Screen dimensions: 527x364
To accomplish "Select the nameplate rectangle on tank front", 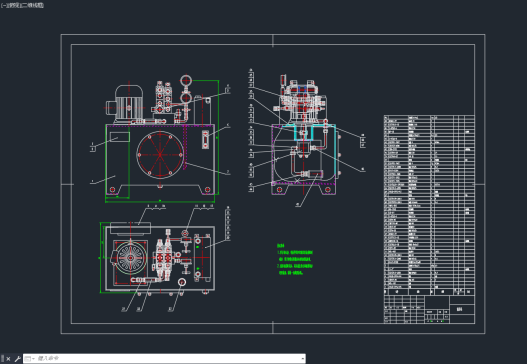I will [120, 137].
